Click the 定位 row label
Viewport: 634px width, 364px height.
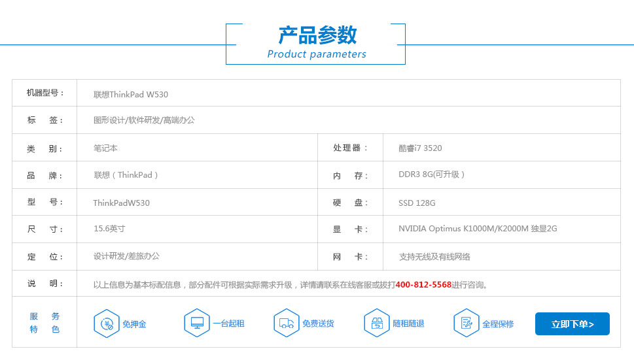[45, 257]
